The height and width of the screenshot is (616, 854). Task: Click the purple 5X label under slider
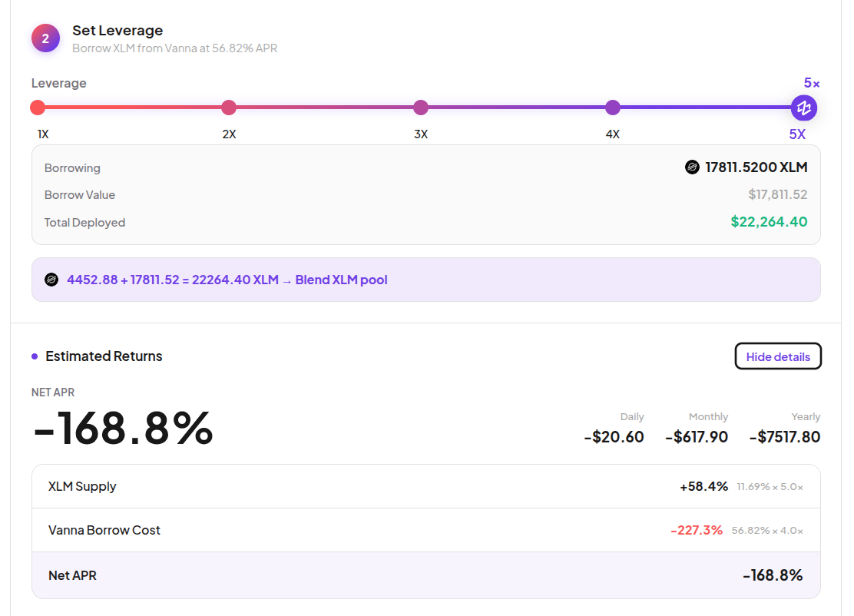(797, 134)
